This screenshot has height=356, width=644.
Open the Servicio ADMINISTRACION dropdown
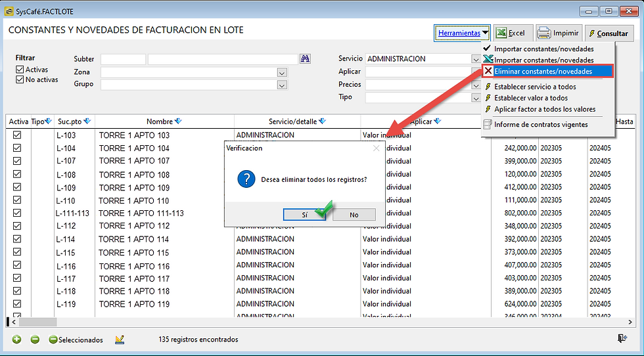[476, 59]
